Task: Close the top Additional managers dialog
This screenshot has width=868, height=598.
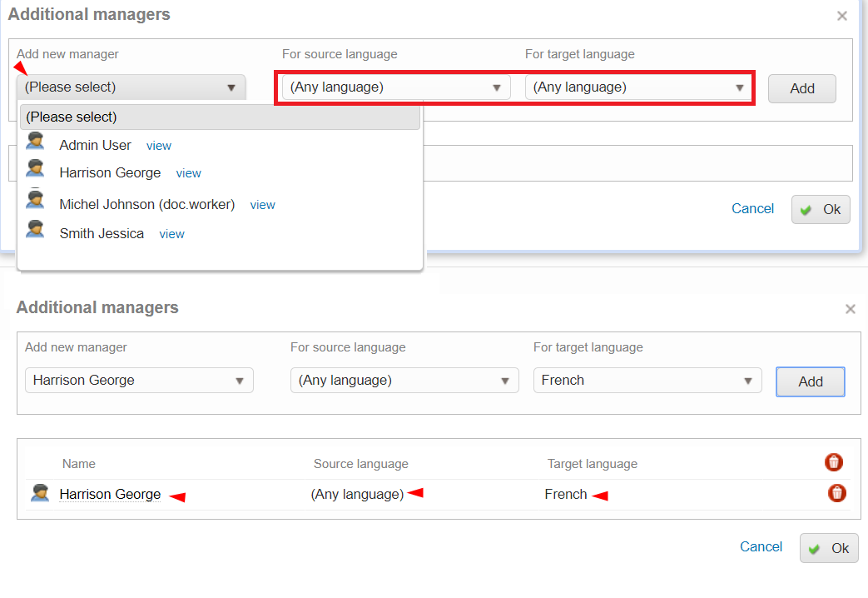Action: [841, 16]
